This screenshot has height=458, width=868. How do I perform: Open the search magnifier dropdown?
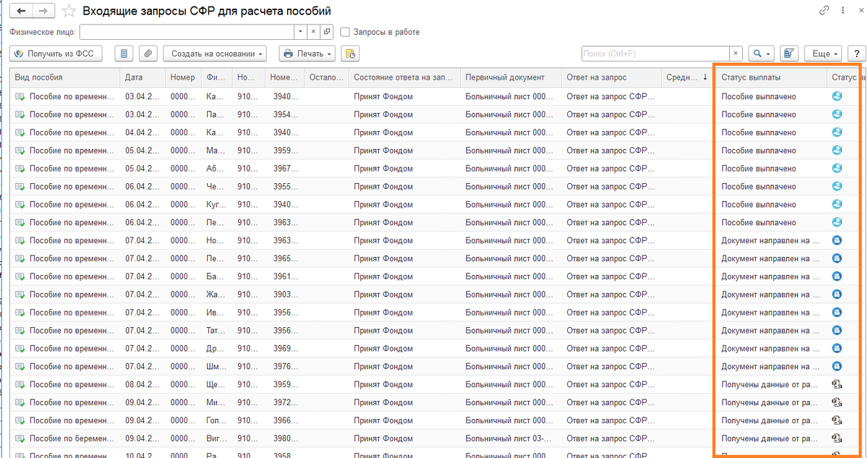click(760, 54)
